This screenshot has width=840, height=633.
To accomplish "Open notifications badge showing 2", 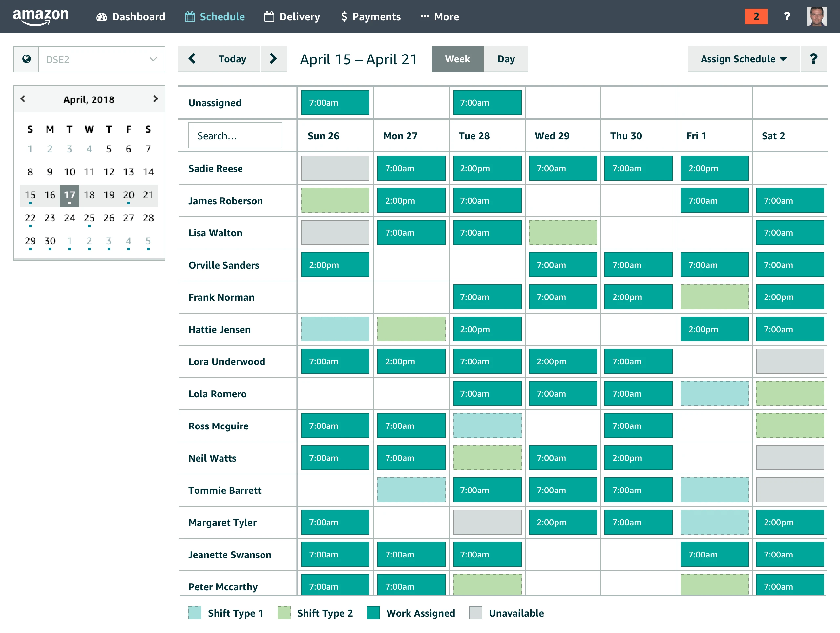I will (x=756, y=16).
